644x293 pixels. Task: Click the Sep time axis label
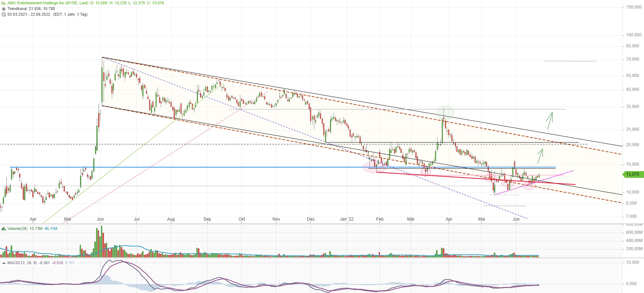pos(207,219)
